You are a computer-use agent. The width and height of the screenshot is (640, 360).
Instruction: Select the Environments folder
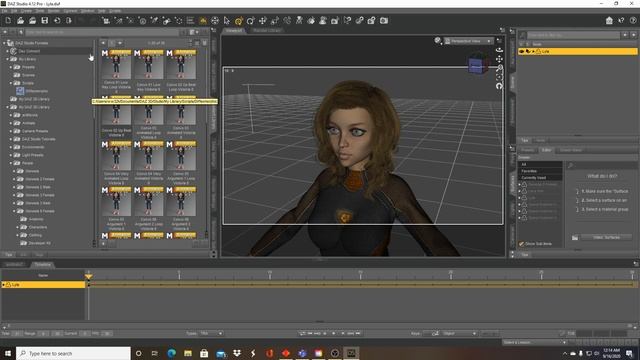pyautogui.click(x=29, y=147)
